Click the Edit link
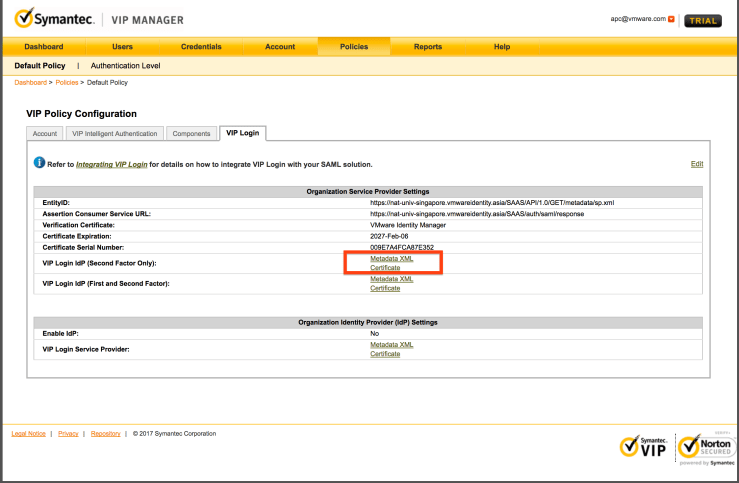The height and width of the screenshot is (483, 739). pyautogui.click(x=697, y=164)
